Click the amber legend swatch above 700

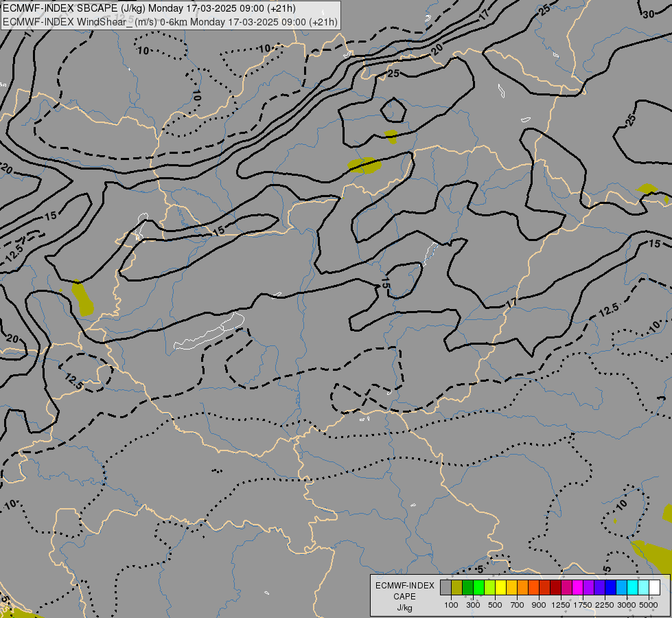click(512, 588)
